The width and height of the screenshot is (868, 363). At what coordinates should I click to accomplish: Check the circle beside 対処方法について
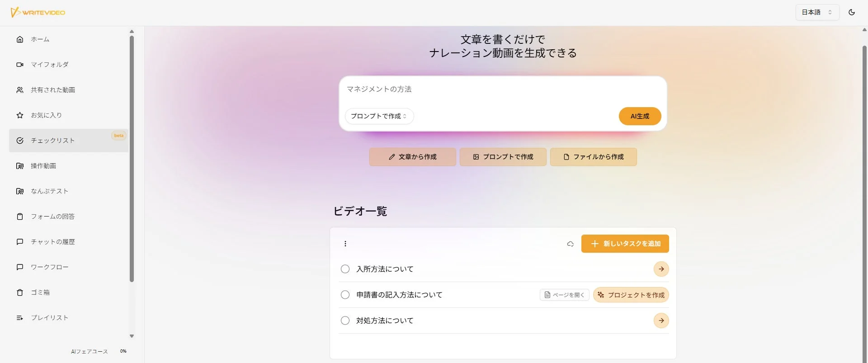(345, 320)
